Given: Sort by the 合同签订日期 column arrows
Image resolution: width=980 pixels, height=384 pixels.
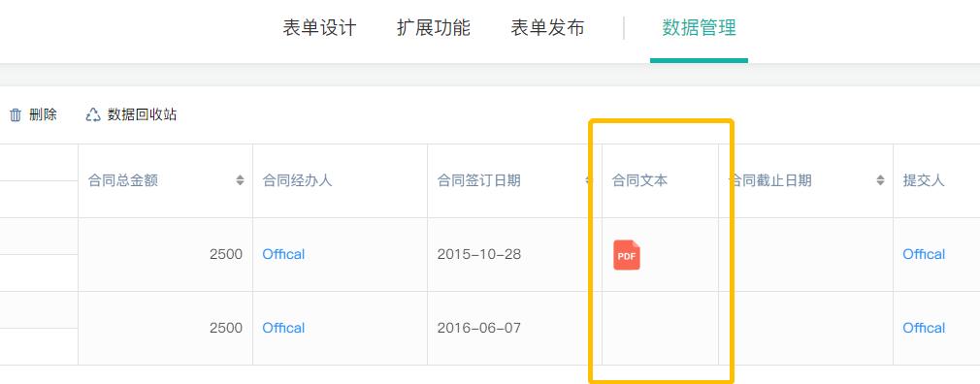Looking at the screenshot, I should pyautogui.click(x=588, y=180).
